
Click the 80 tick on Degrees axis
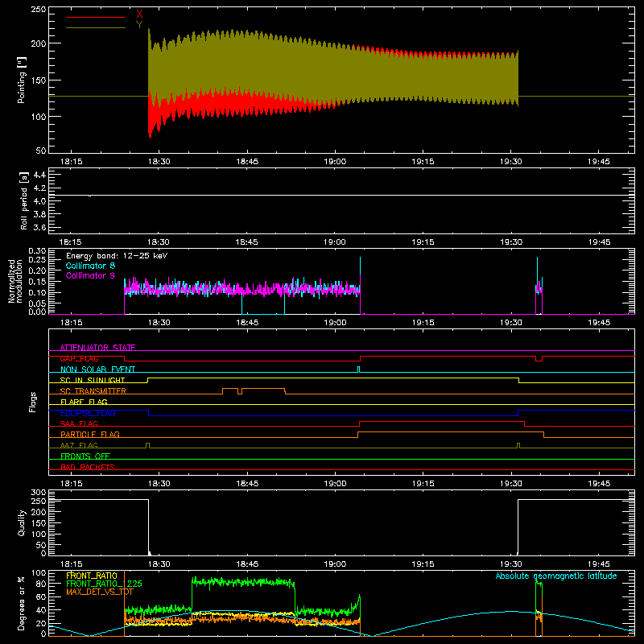(x=41, y=584)
